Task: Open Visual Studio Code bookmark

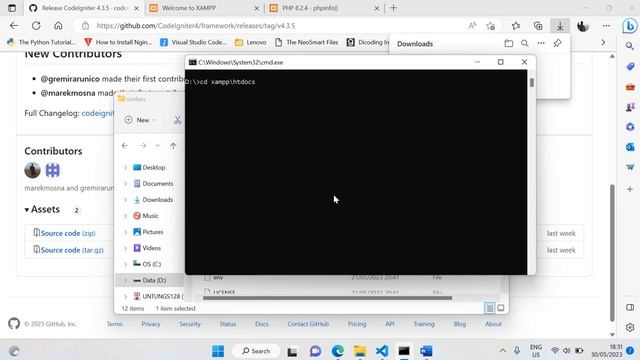Action: click(x=193, y=42)
